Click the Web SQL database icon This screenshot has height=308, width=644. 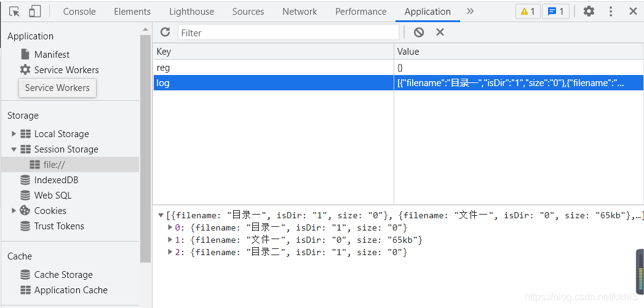point(25,195)
